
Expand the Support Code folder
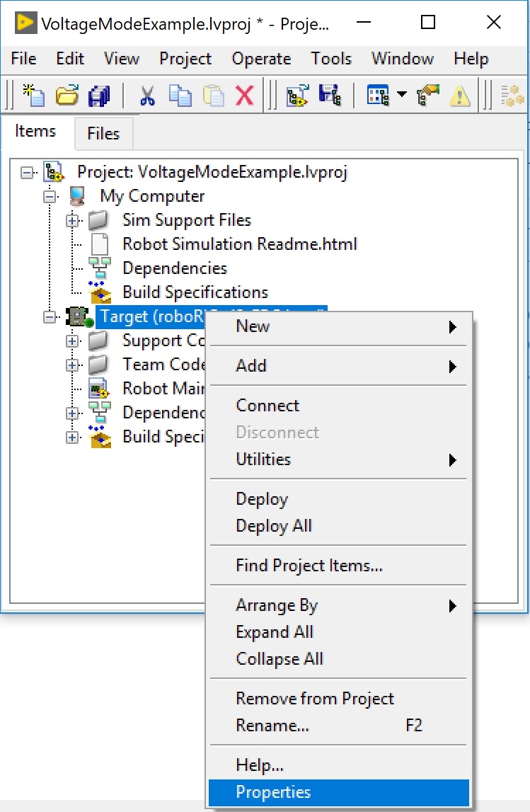click(73, 341)
